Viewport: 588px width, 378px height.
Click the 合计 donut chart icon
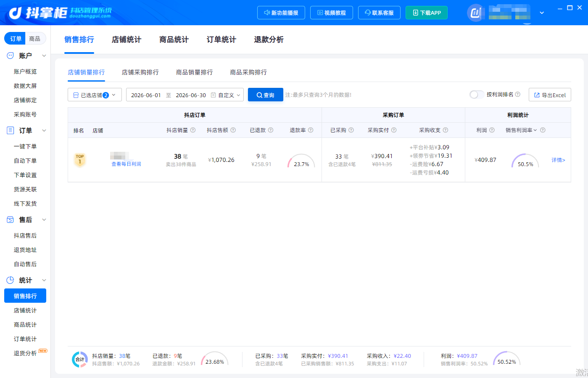[x=80, y=359]
